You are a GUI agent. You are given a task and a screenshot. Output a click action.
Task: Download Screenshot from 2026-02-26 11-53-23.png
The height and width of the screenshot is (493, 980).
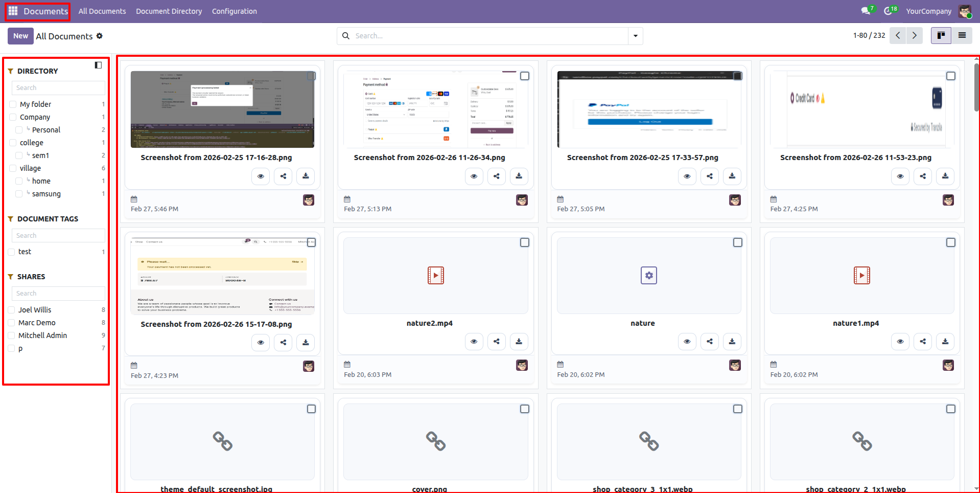(945, 176)
